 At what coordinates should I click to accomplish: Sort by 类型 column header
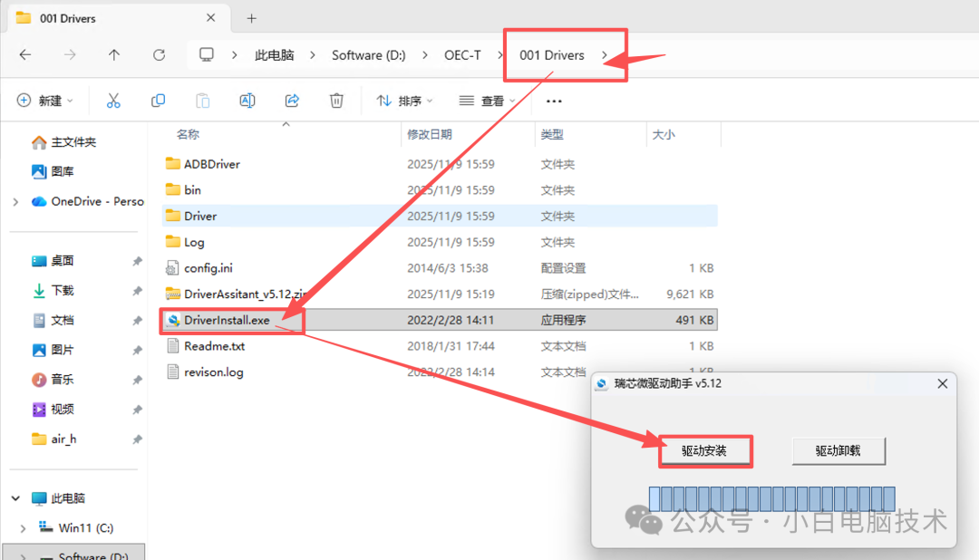552,134
